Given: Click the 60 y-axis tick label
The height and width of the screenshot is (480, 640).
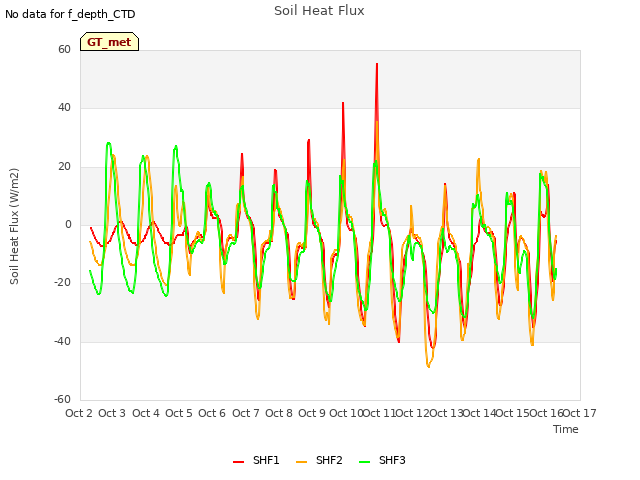Looking at the screenshot, I should [64, 49].
